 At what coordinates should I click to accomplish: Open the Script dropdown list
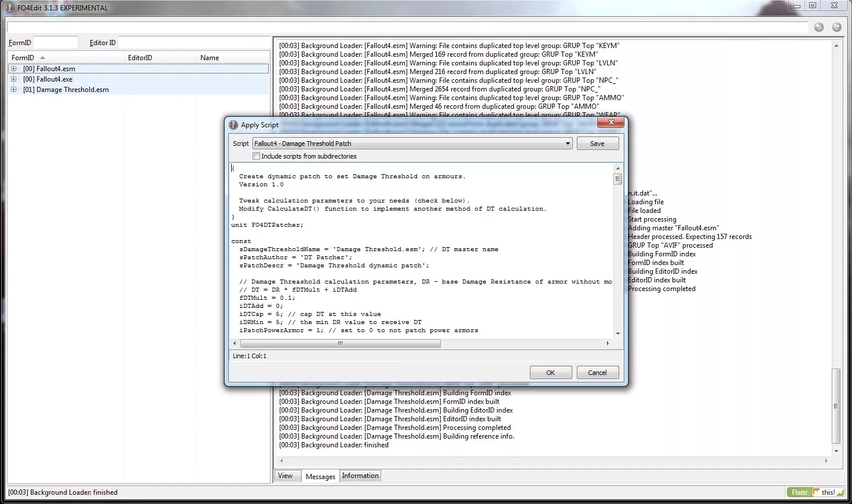[568, 144]
